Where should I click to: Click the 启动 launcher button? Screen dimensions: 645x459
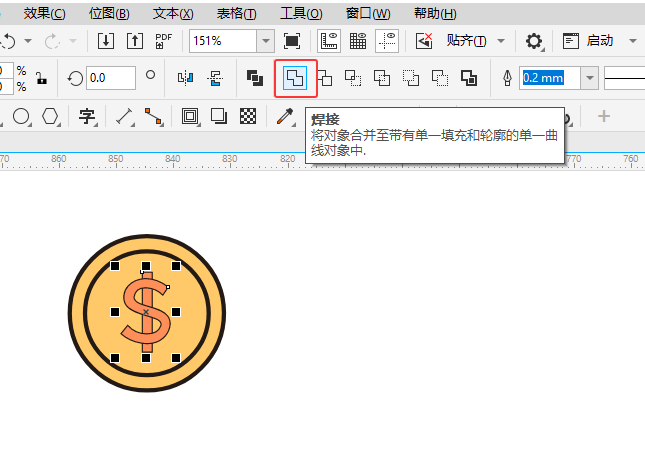pos(588,41)
